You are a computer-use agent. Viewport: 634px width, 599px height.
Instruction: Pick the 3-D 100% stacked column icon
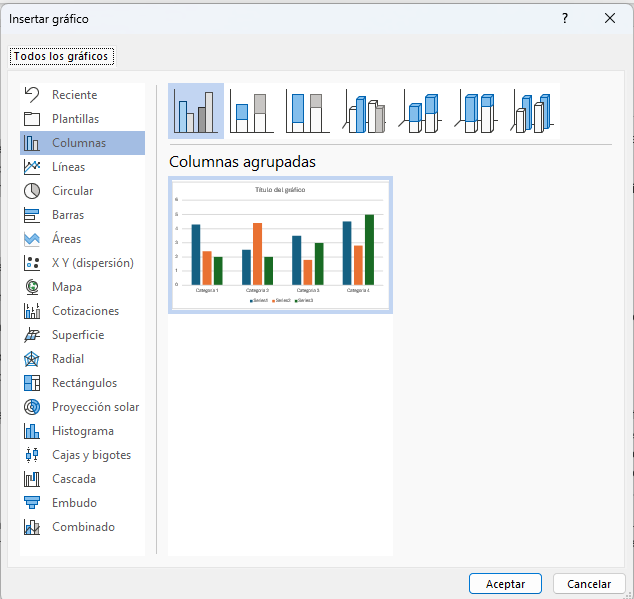tap(476, 111)
